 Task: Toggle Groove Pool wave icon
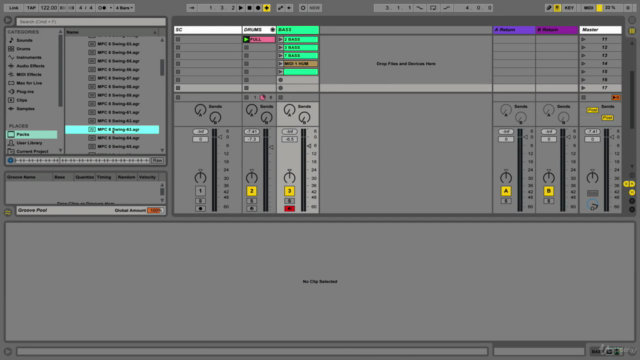[8, 213]
